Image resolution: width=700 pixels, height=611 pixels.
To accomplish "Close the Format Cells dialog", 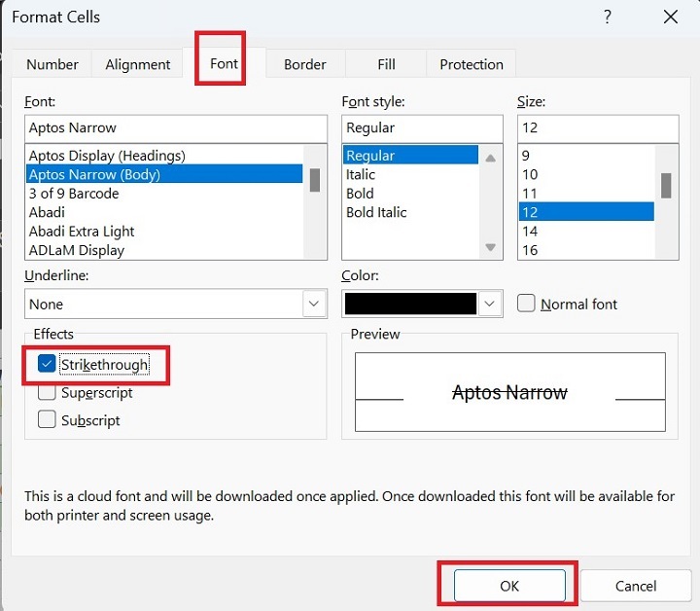I will pyautogui.click(x=670, y=18).
